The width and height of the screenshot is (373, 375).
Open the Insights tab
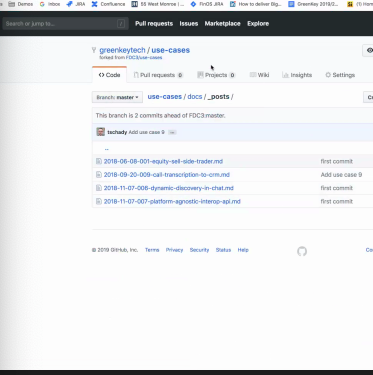coord(297,75)
